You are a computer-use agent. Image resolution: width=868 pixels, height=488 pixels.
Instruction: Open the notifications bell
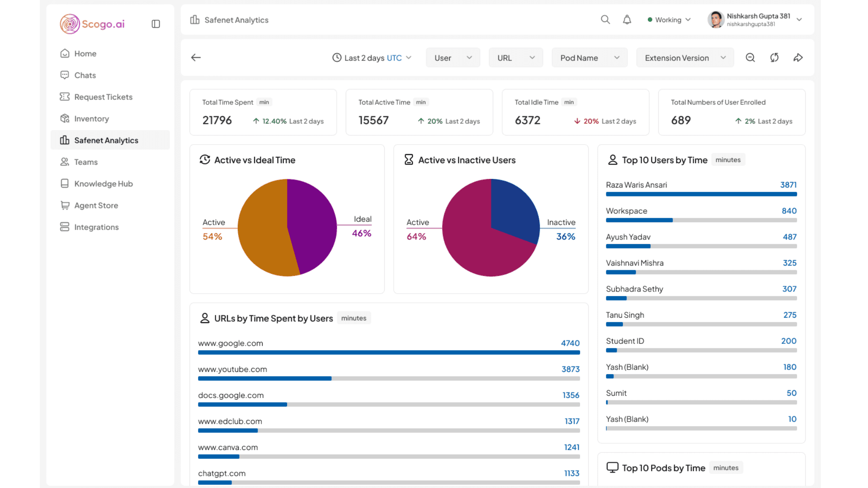coord(627,19)
